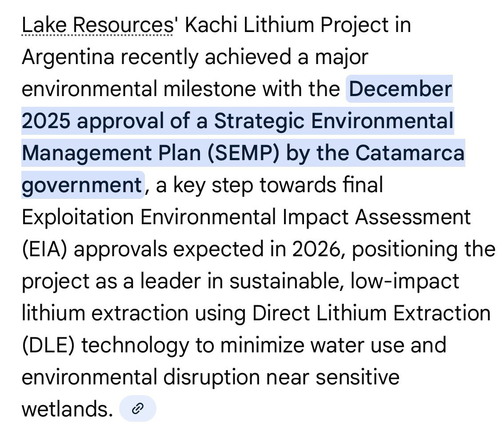Click the highlighted word government
Screen dimensions: 504x428
point(82,186)
